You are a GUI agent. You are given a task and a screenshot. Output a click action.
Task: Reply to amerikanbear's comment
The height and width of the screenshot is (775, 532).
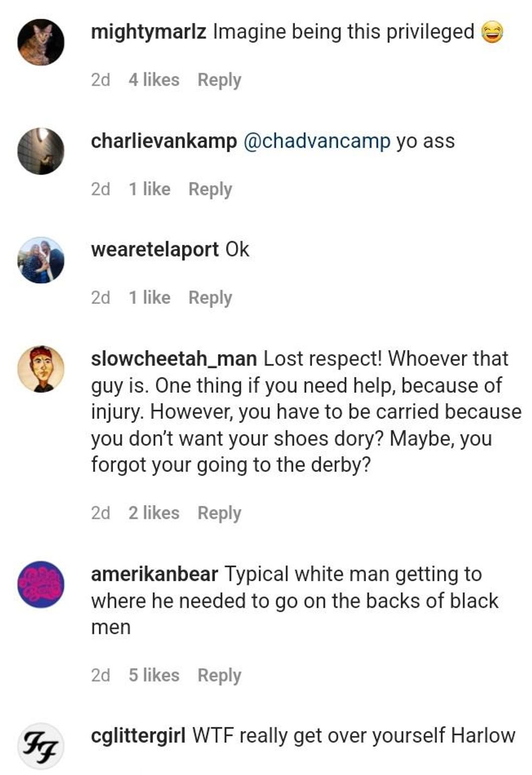pos(219,675)
